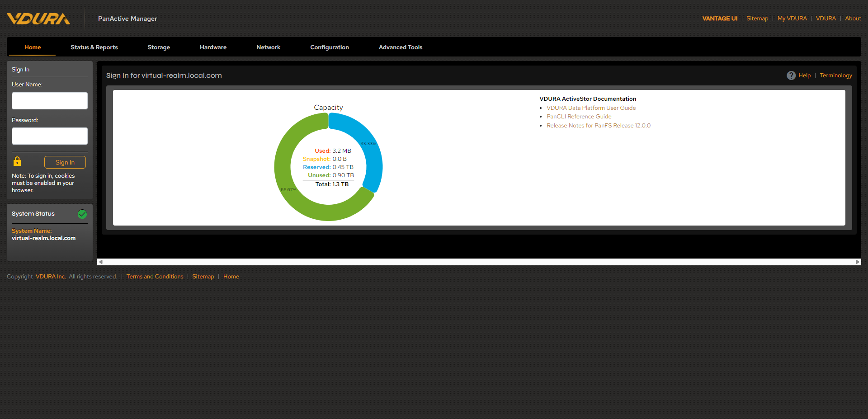Click the 'Snapshot: 0.0 B' value
The image size is (868, 419).
point(325,159)
